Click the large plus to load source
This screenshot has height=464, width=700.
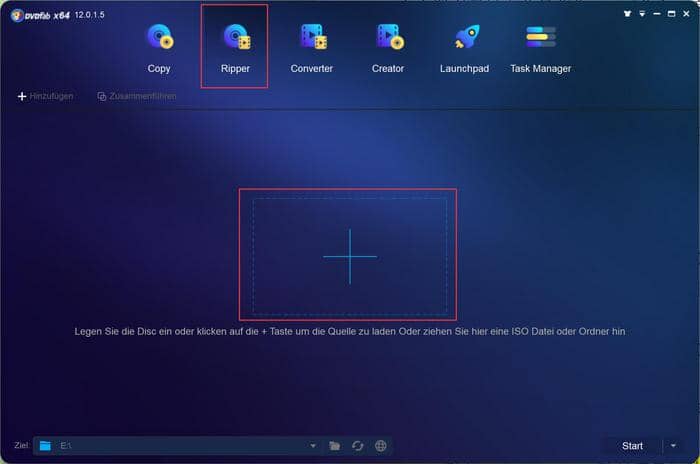pyautogui.click(x=349, y=256)
